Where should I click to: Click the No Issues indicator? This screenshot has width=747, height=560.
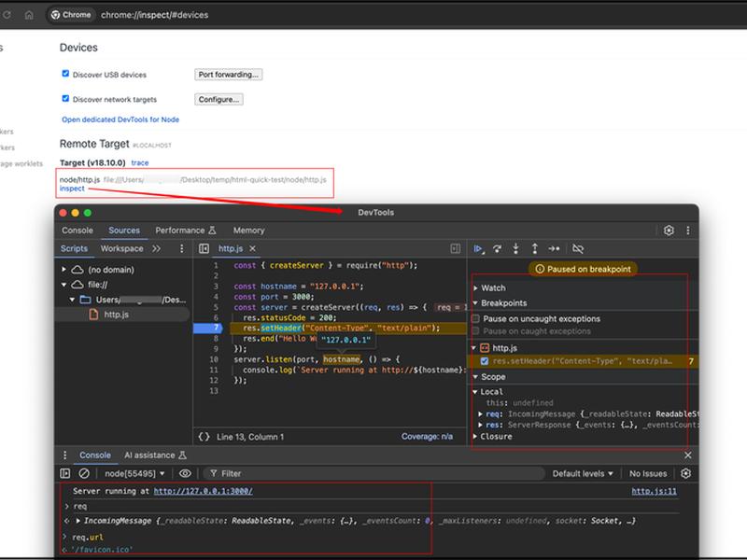click(648, 473)
